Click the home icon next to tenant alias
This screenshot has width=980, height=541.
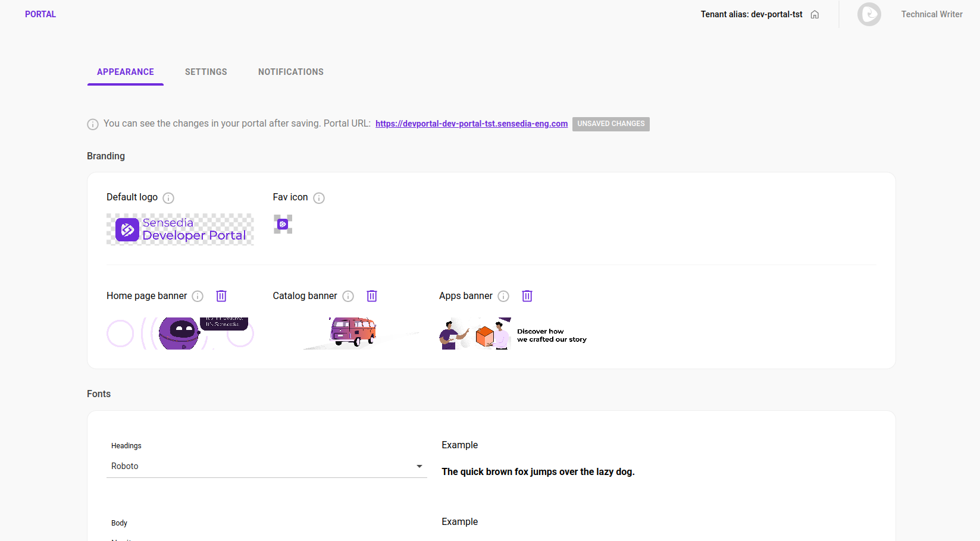click(x=815, y=14)
